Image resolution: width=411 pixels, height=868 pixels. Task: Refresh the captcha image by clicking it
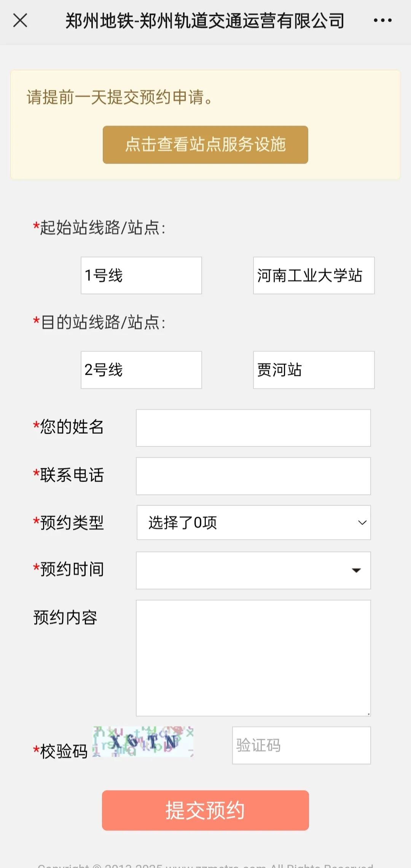pyautogui.click(x=143, y=742)
